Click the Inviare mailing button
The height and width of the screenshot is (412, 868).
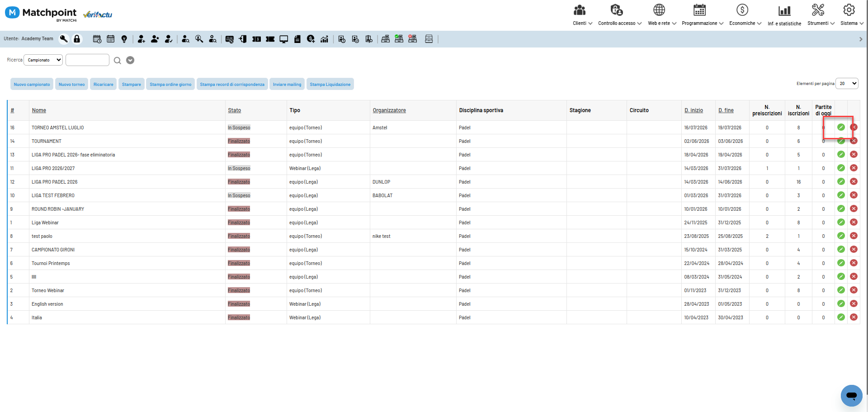click(x=287, y=84)
